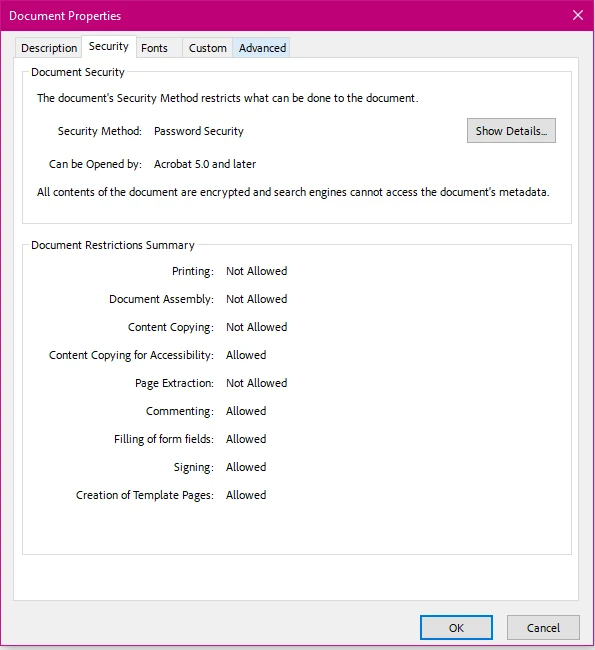The height and width of the screenshot is (650, 595).
Task: Click the 'Page Extraction:' label
Action: pyautogui.click(x=174, y=383)
